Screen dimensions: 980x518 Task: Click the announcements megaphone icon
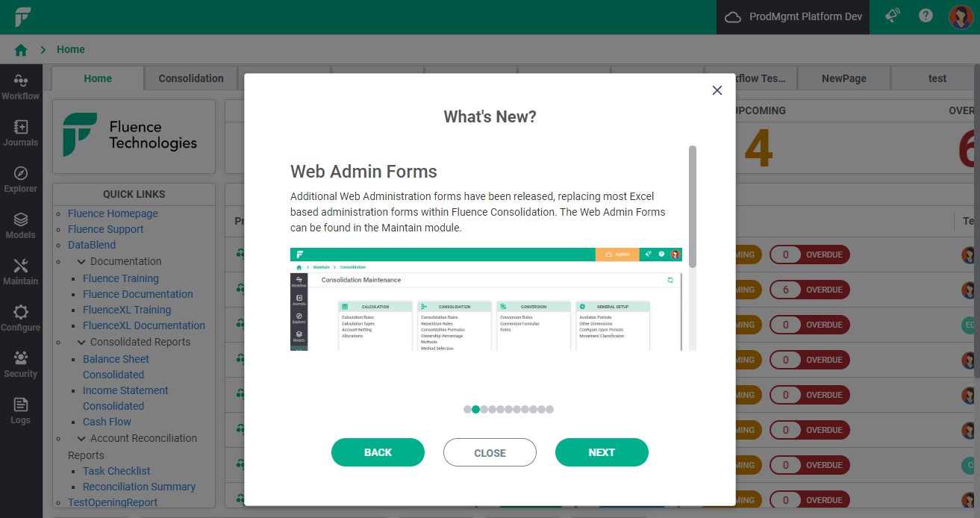click(x=892, y=16)
